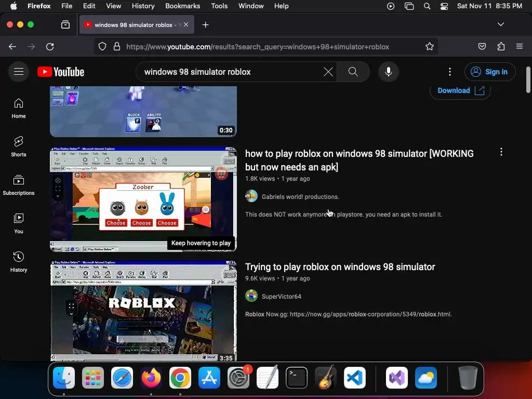This screenshot has width=532, height=399.
Task: Open the Edit menu
Action: [89, 6]
